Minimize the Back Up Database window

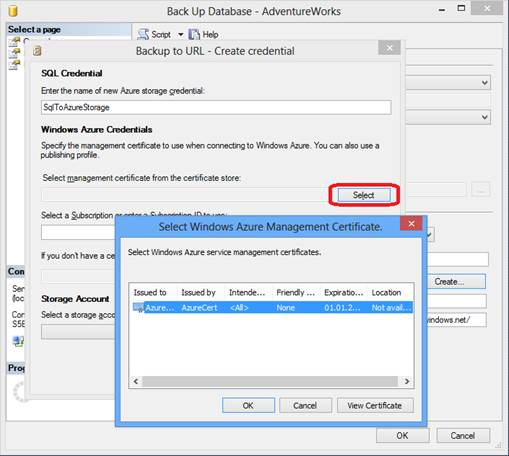tap(442, 10)
